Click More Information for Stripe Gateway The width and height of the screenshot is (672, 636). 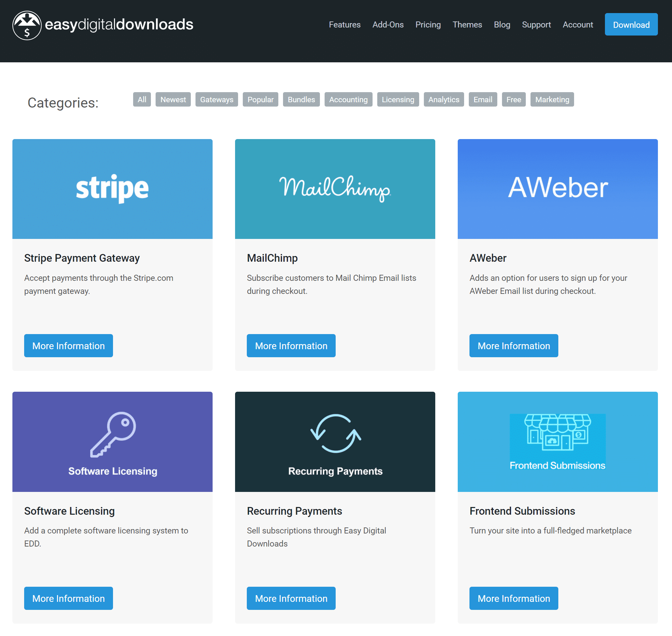pyautogui.click(x=69, y=345)
